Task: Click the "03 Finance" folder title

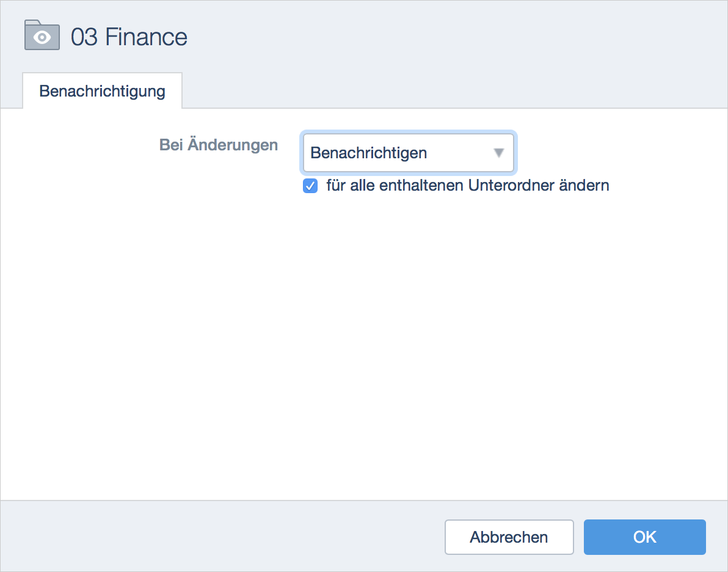Action: click(x=129, y=37)
